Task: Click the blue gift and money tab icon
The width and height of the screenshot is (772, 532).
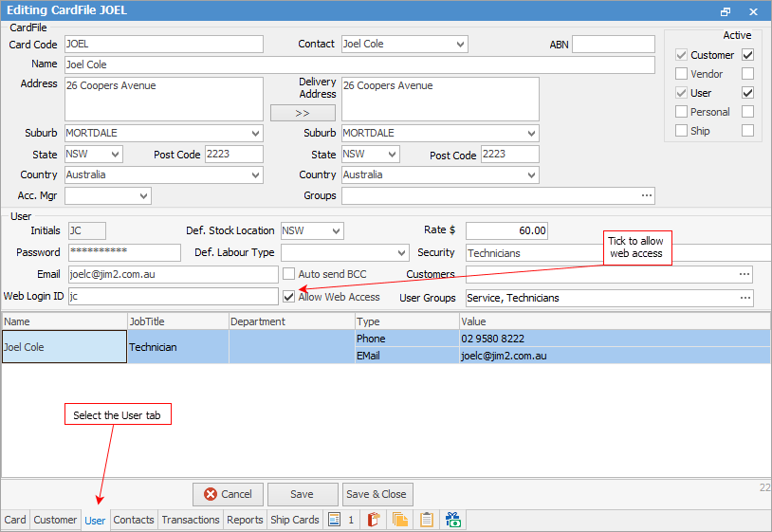Action: (452, 520)
